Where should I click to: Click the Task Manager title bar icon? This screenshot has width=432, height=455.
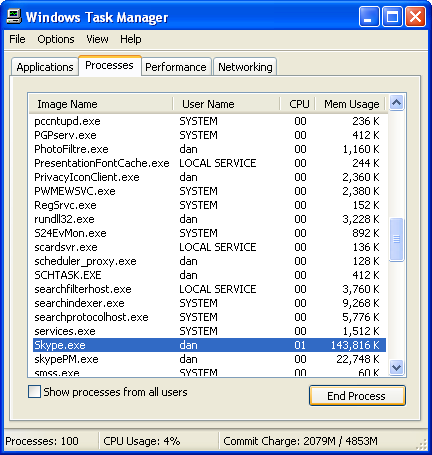coord(14,17)
